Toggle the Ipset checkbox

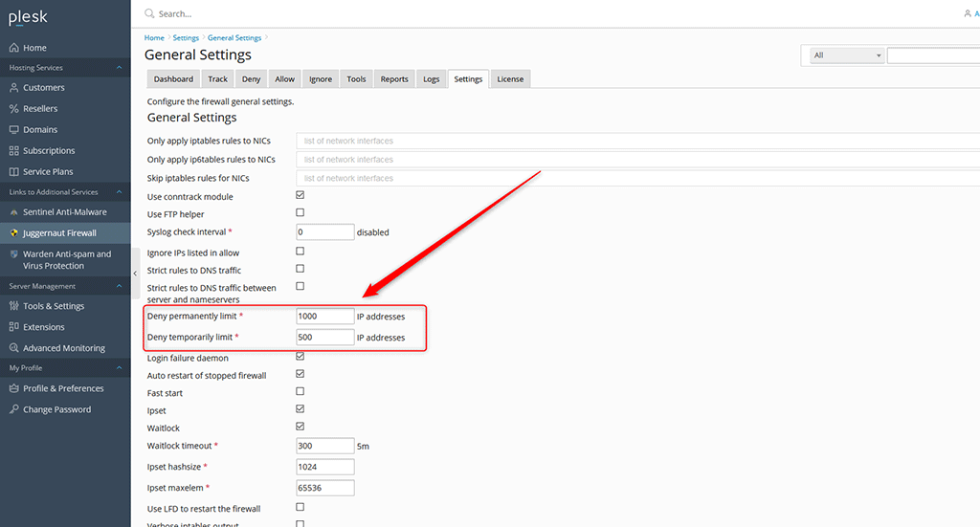300,409
